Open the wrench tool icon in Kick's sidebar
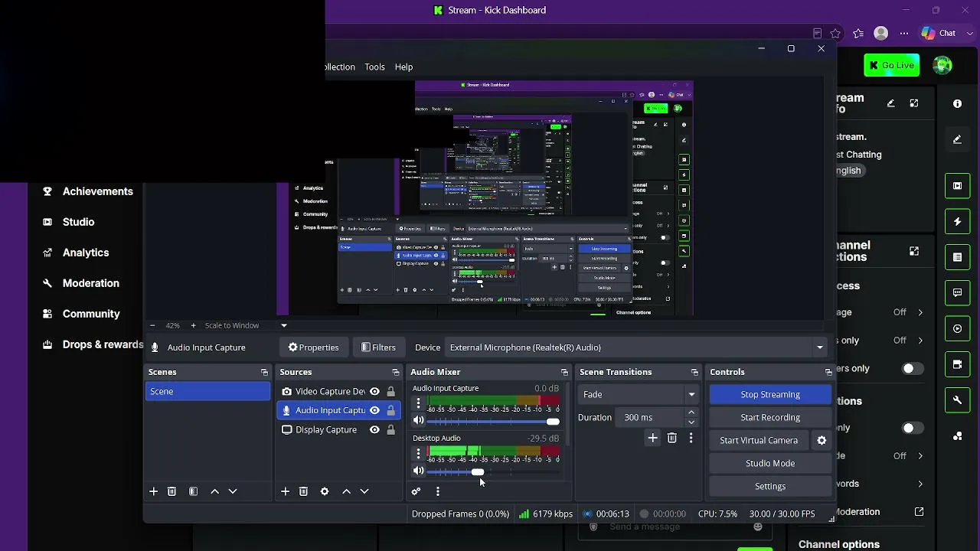The height and width of the screenshot is (551, 980). coord(957,400)
